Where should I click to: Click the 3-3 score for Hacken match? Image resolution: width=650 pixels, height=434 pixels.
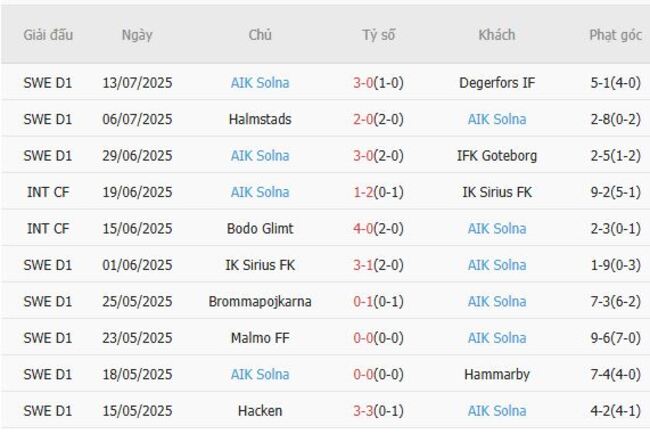pyautogui.click(x=363, y=411)
